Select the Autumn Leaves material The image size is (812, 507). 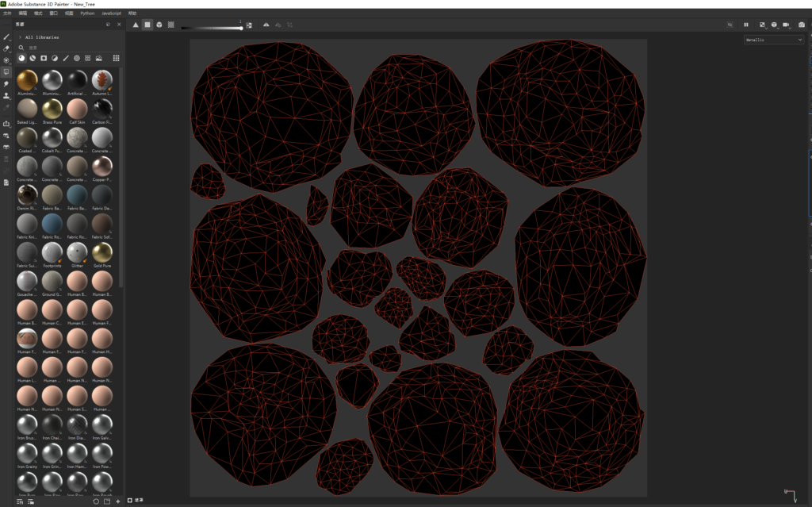coord(102,80)
